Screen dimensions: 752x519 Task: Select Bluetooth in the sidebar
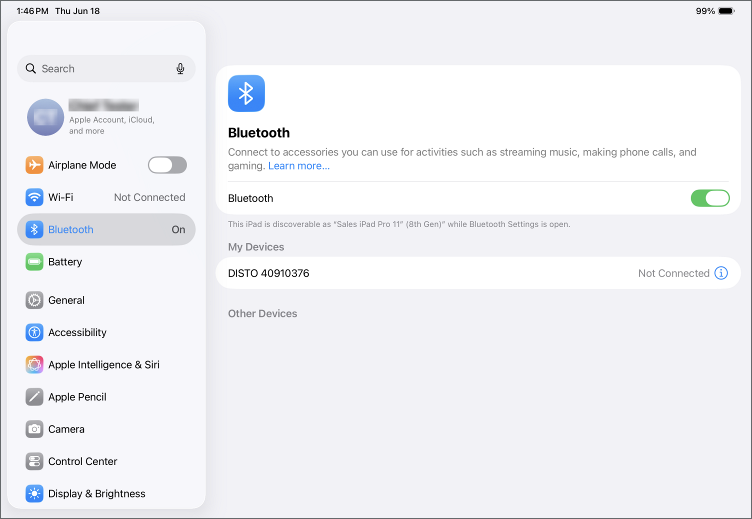[x=106, y=229]
